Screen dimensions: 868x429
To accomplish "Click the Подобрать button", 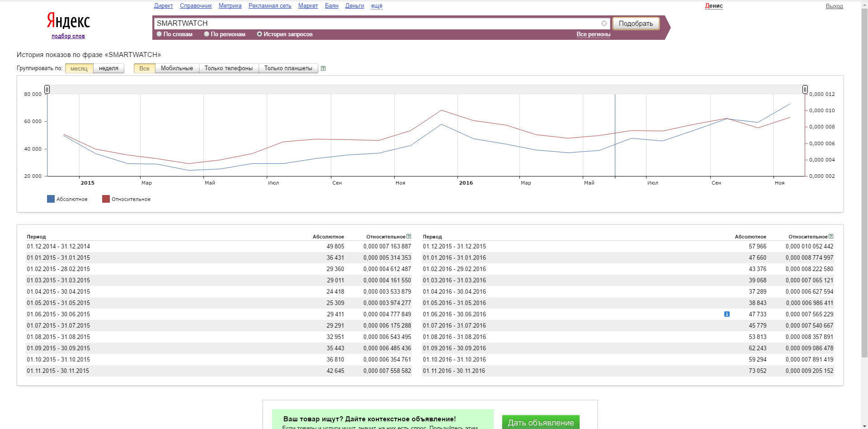I will (x=636, y=24).
